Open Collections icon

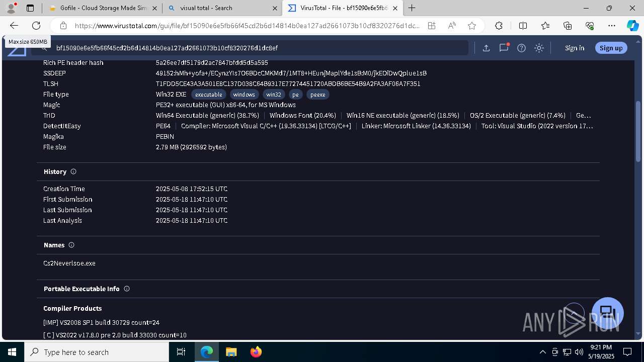tap(568, 26)
